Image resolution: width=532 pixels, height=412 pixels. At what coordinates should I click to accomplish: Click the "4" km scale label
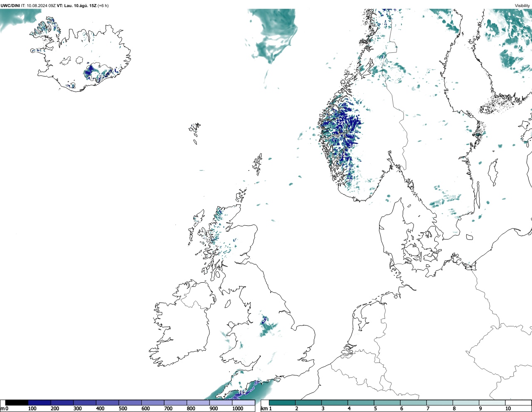349,409
